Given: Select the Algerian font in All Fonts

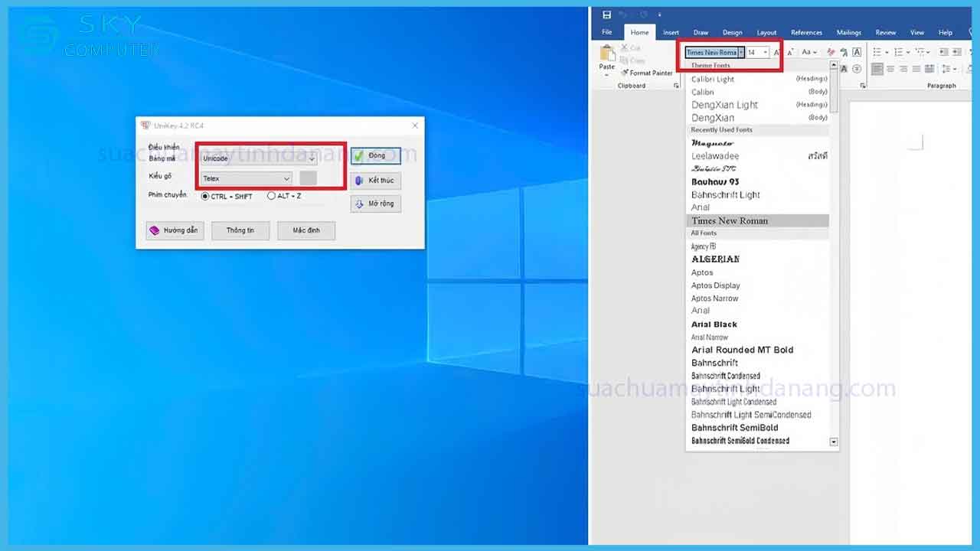Looking at the screenshot, I should tap(758, 259).
